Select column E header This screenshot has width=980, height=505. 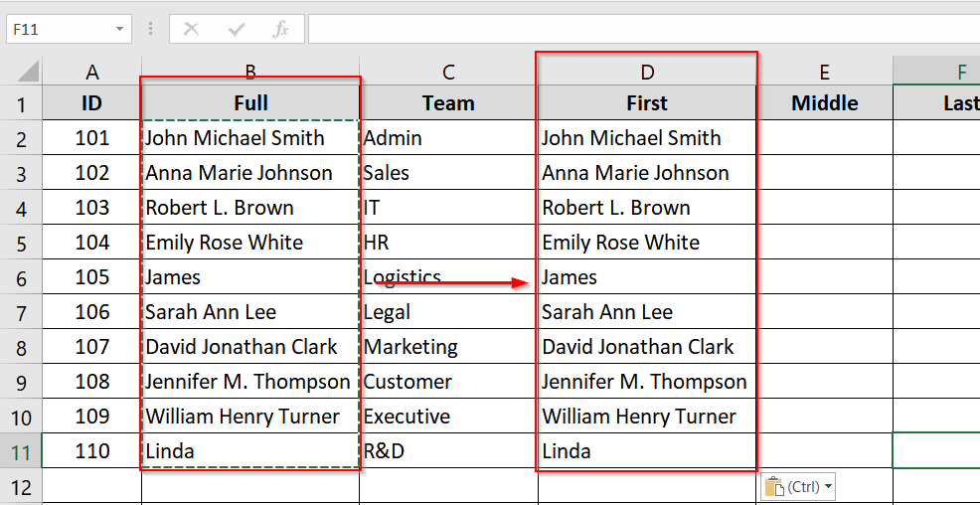click(824, 72)
